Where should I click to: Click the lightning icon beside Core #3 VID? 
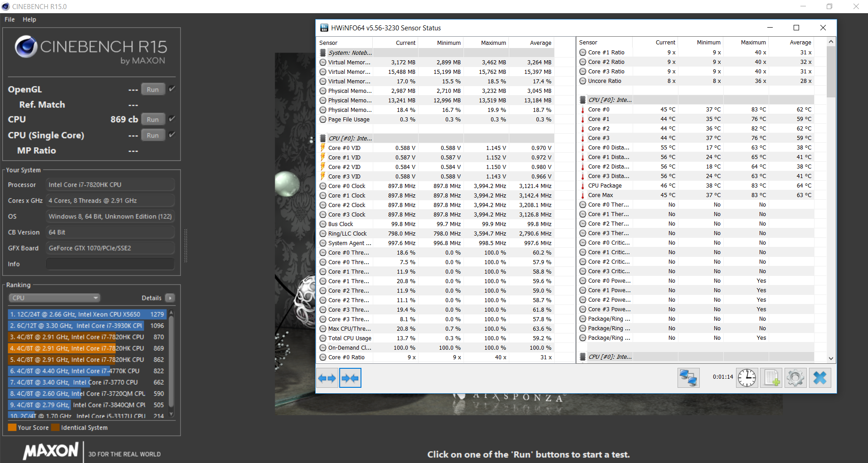tap(323, 176)
